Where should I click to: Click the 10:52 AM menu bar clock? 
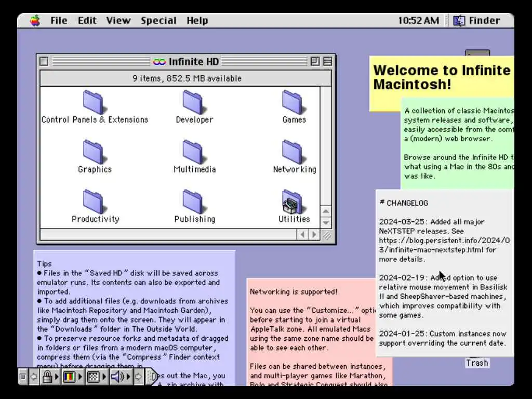click(x=418, y=21)
